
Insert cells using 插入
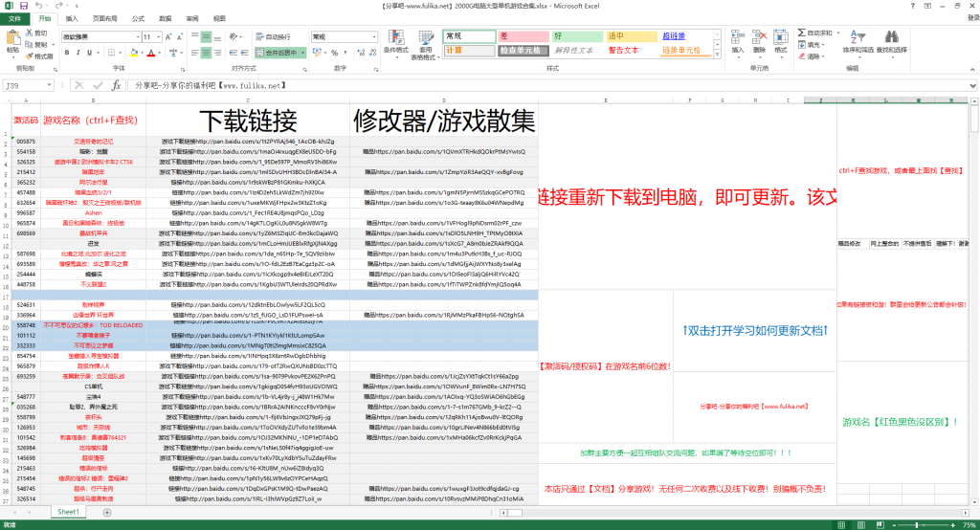[x=738, y=42]
